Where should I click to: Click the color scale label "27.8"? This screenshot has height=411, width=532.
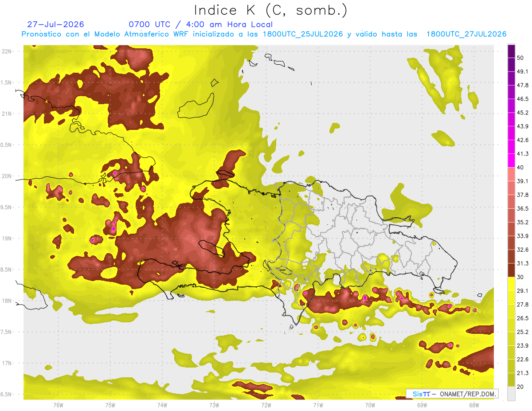[x=523, y=305]
